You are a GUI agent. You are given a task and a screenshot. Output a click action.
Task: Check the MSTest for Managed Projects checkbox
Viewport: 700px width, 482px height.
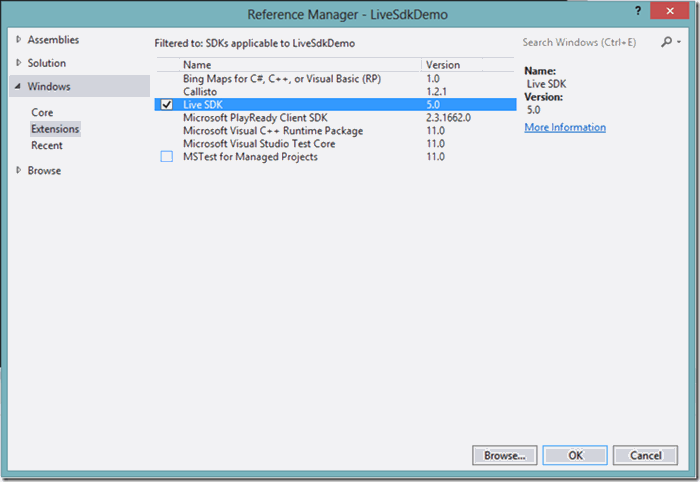(x=167, y=157)
